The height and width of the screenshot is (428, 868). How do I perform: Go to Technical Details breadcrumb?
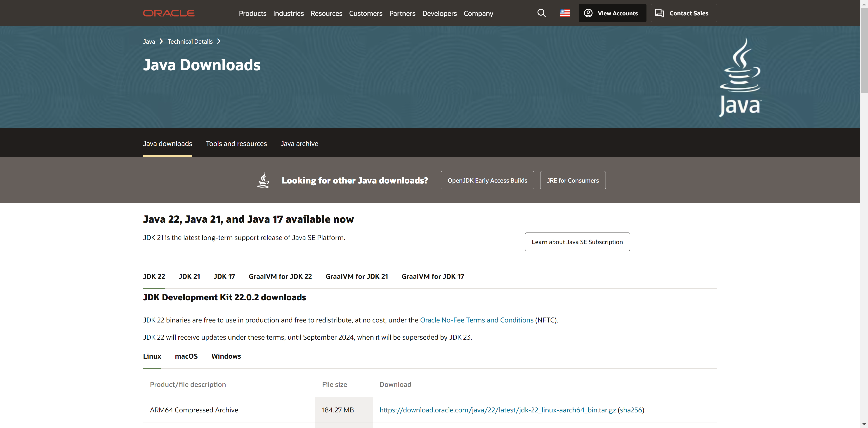190,41
